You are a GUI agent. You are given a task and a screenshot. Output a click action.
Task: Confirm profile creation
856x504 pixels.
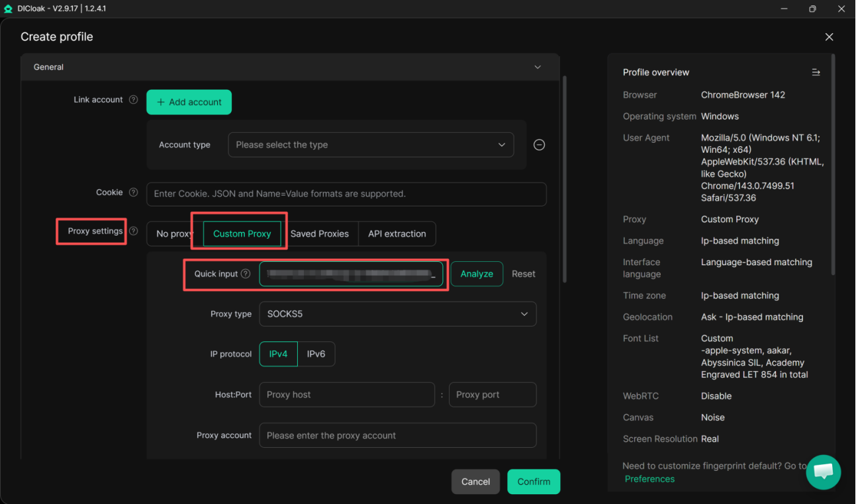tap(534, 482)
